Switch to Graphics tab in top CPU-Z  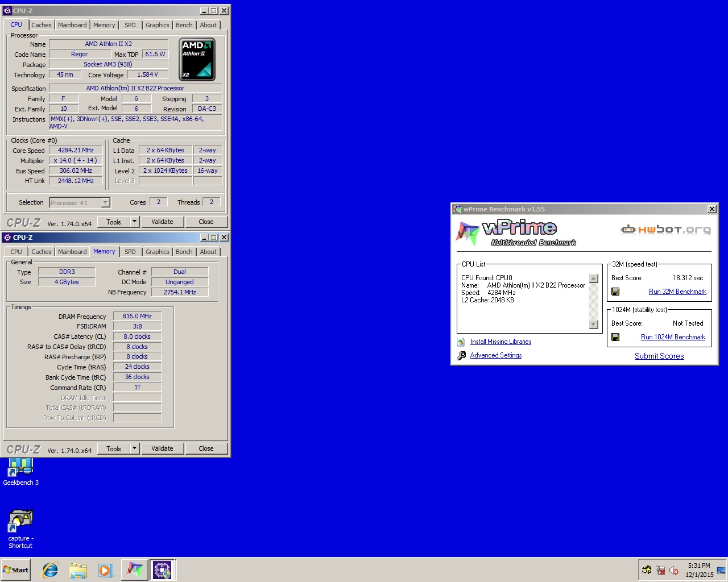click(x=158, y=25)
